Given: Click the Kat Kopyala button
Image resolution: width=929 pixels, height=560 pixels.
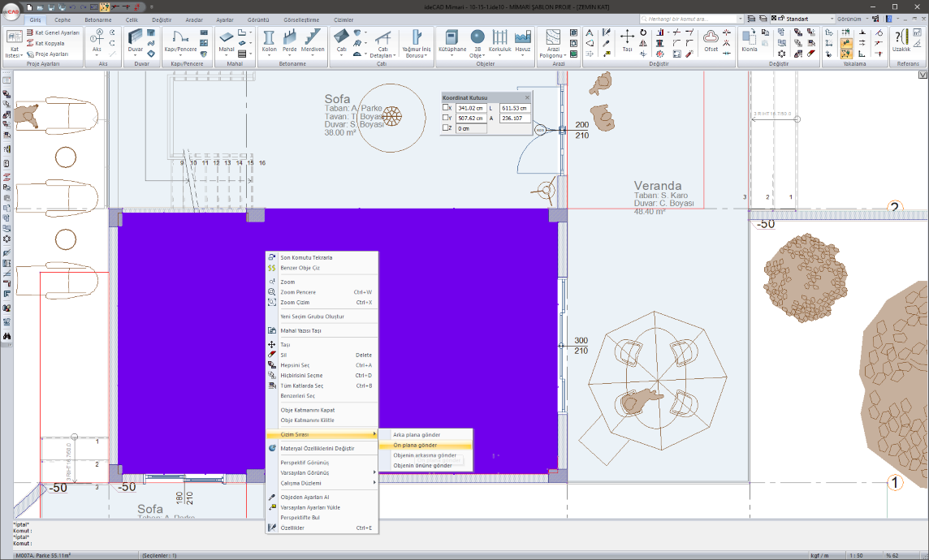Looking at the screenshot, I should [x=49, y=43].
